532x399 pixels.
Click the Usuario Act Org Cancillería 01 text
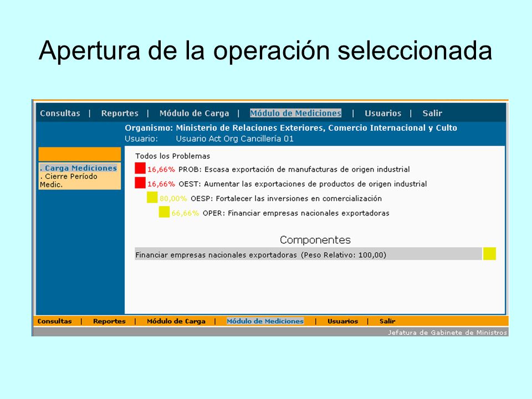pos(234,139)
